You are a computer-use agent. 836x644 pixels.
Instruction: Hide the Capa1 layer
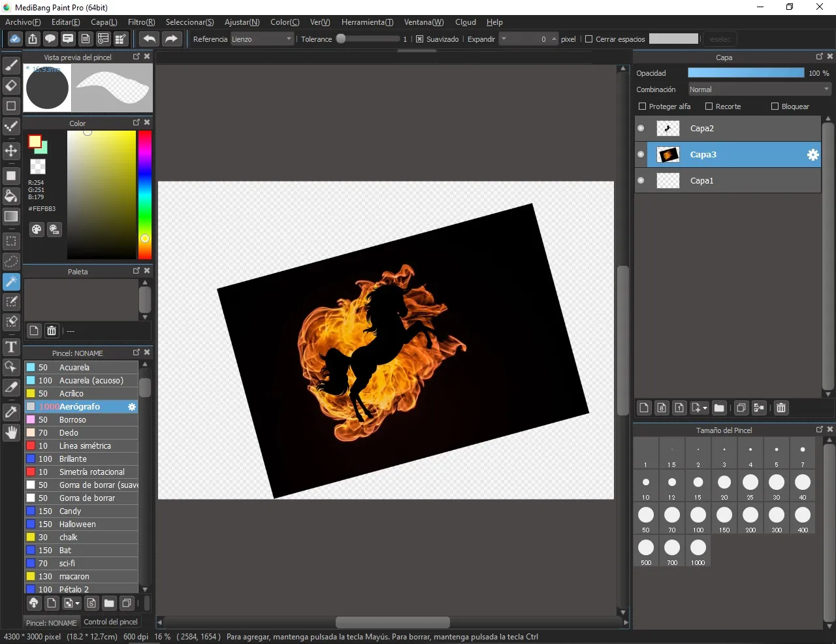coord(641,181)
